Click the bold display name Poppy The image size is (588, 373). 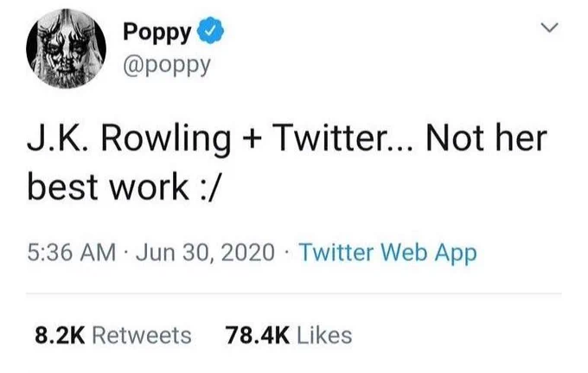[157, 31]
